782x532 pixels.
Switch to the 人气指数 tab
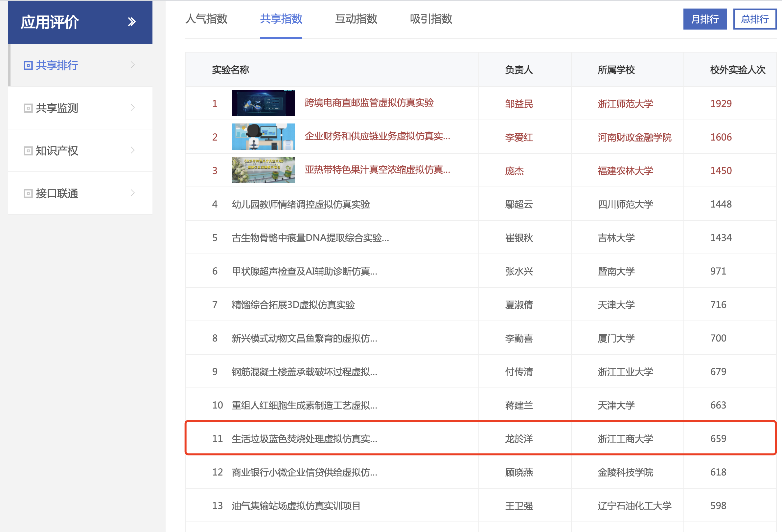[x=206, y=19]
